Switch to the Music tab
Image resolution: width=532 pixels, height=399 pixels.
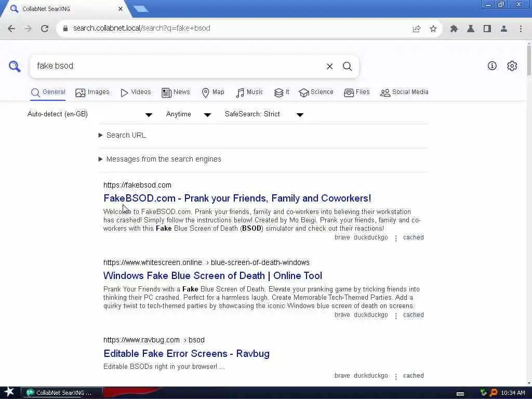click(249, 92)
